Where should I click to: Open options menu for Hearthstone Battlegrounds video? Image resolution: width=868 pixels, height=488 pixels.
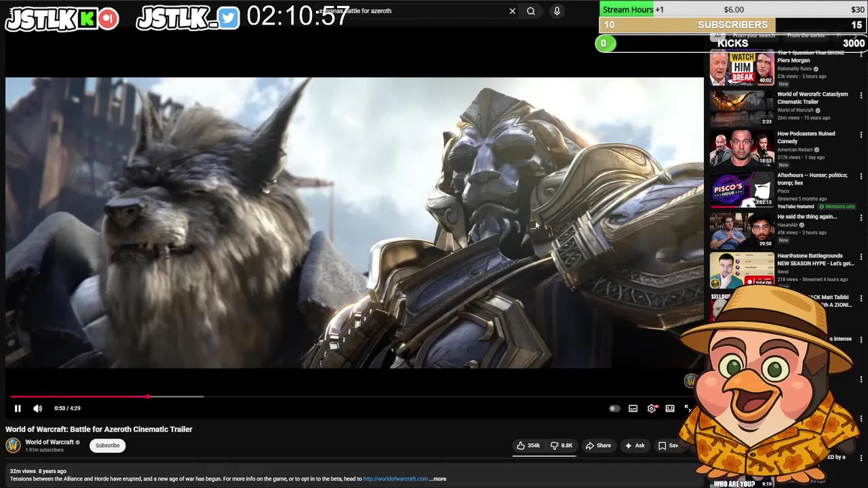pos(861,258)
